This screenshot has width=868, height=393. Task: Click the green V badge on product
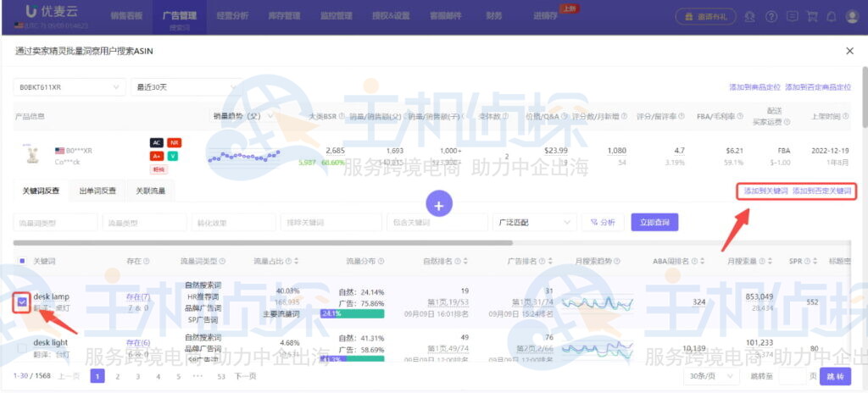point(174,156)
